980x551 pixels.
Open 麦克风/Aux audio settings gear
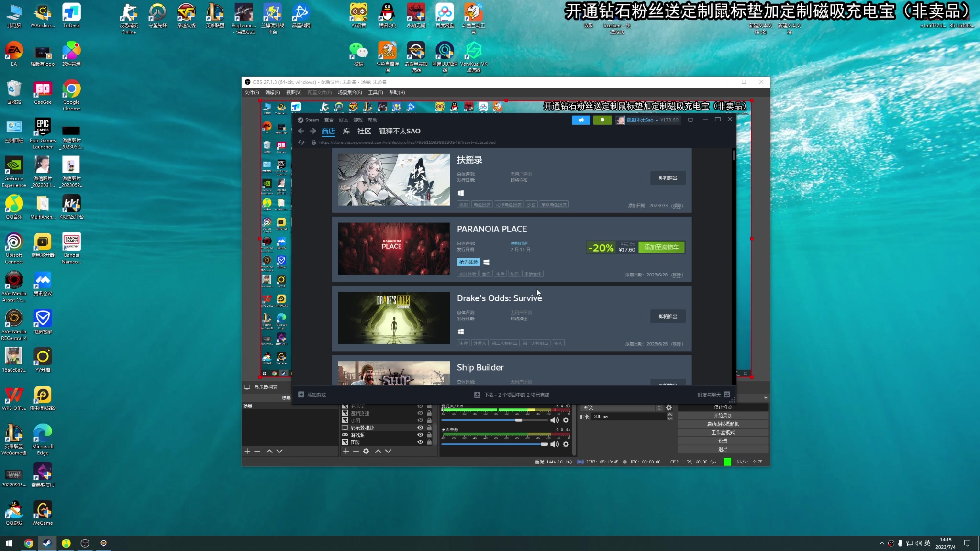coord(566,420)
